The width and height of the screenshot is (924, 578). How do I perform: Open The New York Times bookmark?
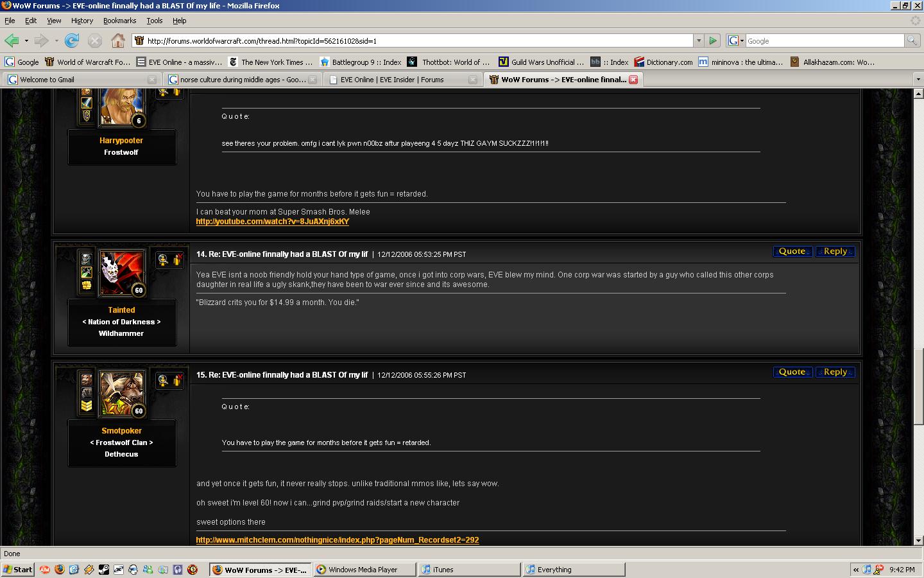pyautogui.click(x=271, y=62)
